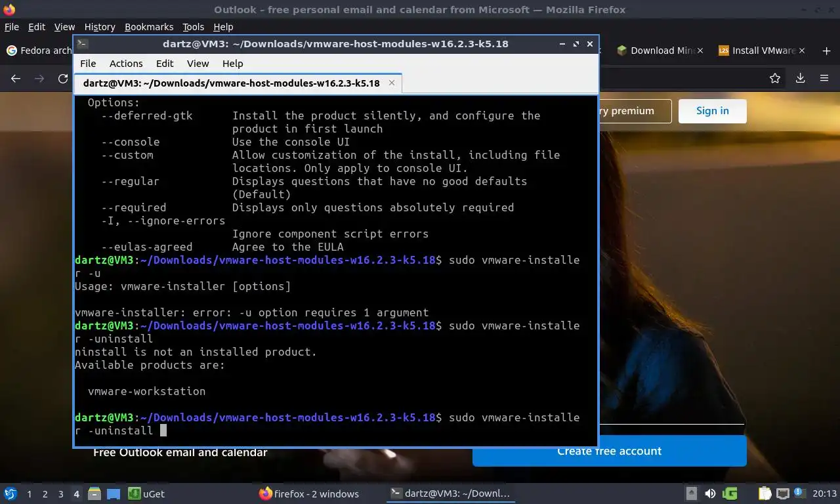Click 'Free Outlook email and calendar' heading
This screenshot has width=840, height=504.
tap(180, 452)
